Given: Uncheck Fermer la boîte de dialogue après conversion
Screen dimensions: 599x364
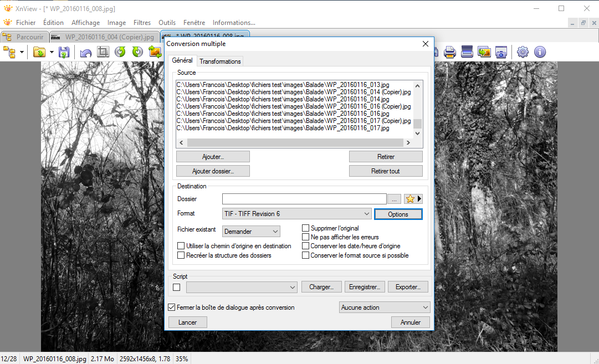Looking at the screenshot, I should 172,307.
